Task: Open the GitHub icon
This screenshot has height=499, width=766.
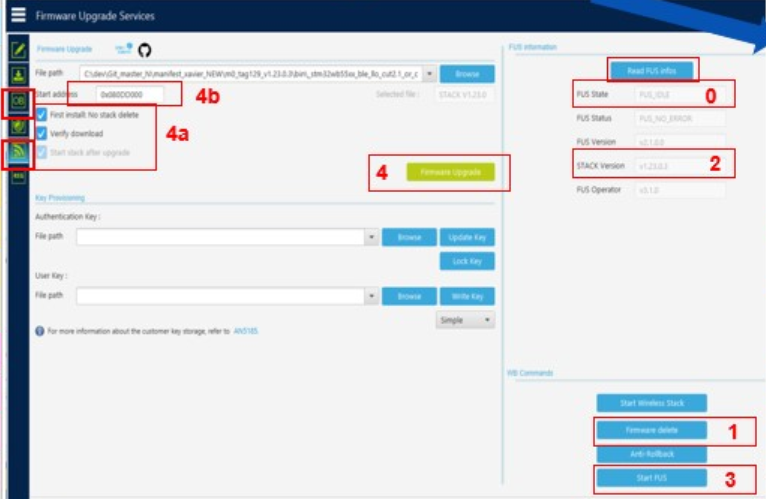Action: (145, 50)
